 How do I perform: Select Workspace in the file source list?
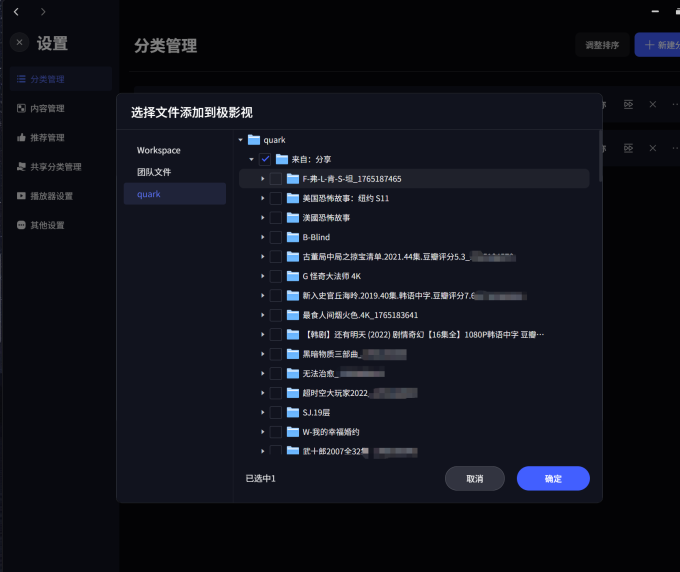[175, 150]
